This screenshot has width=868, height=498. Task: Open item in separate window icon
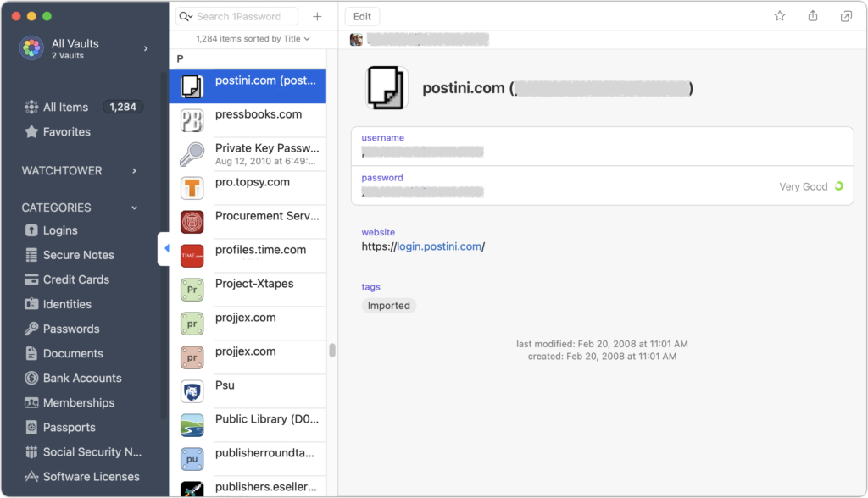tap(845, 16)
